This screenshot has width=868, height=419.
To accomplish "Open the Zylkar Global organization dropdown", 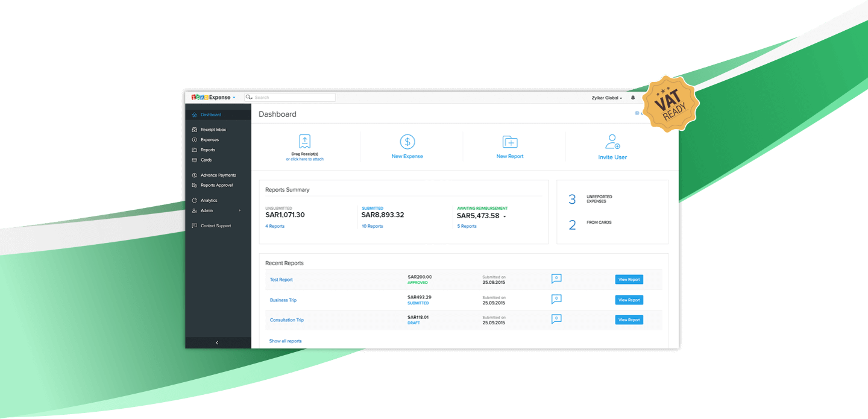I will (x=607, y=98).
